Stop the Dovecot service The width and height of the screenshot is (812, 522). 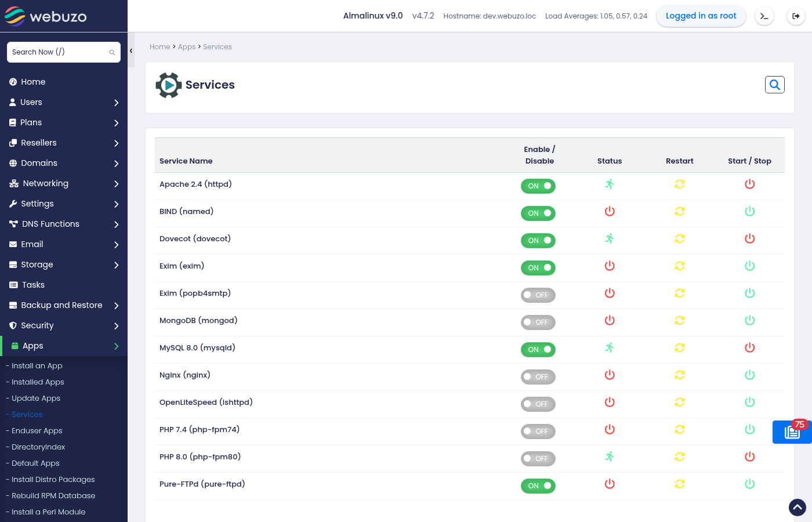[x=750, y=238]
